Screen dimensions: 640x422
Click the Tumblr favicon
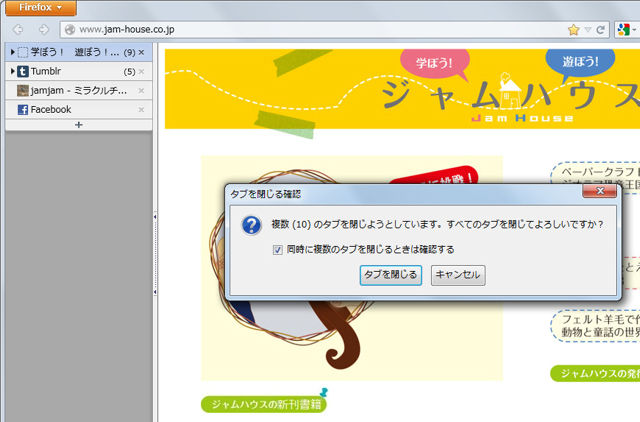pos(23,71)
